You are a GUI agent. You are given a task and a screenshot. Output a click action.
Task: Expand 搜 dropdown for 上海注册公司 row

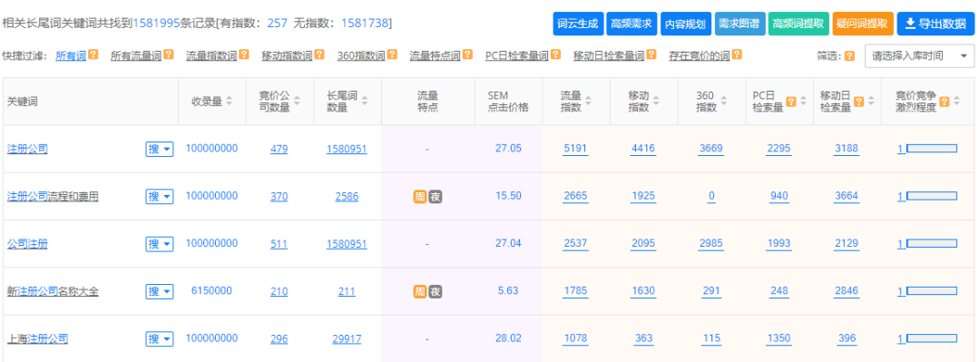160,339
